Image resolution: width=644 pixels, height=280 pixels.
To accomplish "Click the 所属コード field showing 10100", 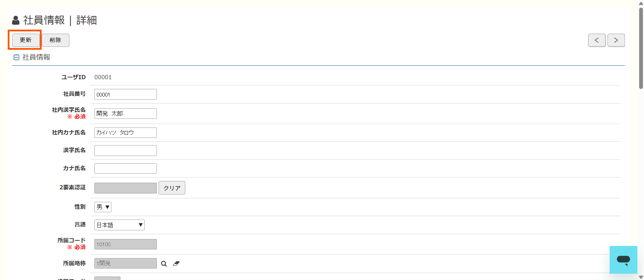I will tap(126, 244).
